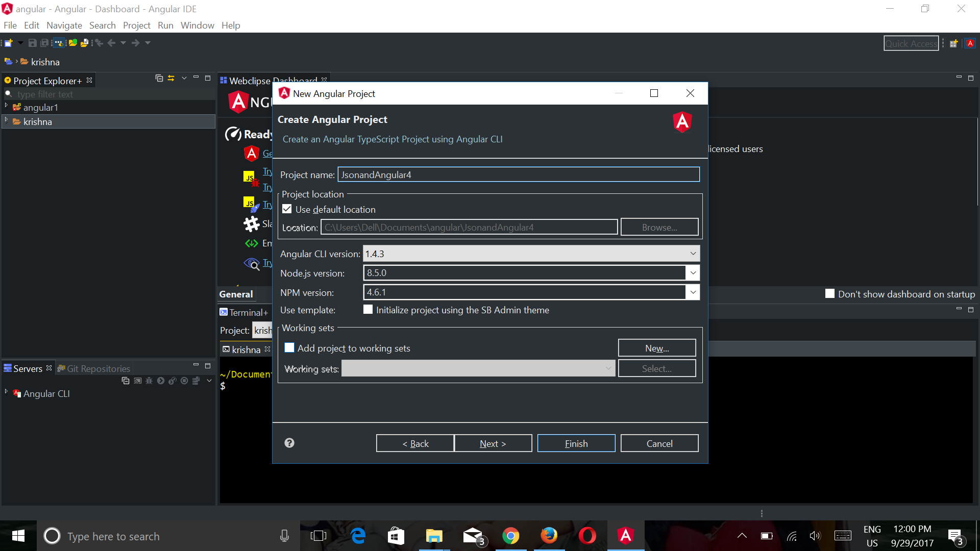Click the Windows taskbar search box
This screenshot has width=980, height=551.
168,536
